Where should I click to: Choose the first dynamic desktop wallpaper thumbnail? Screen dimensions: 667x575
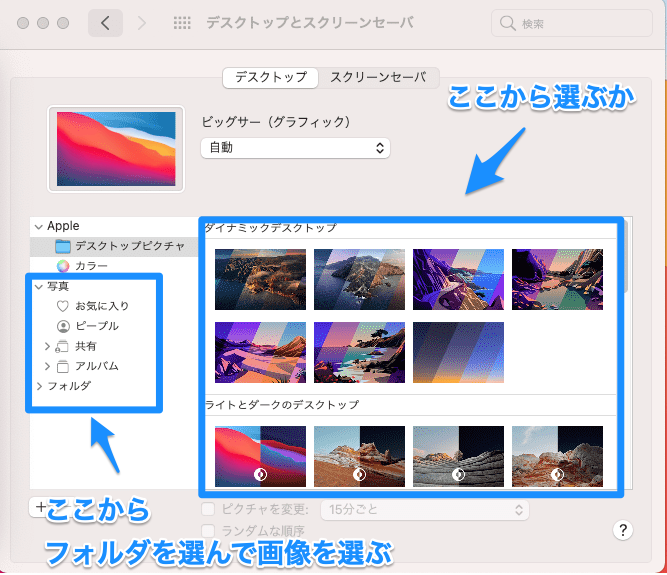pos(260,279)
